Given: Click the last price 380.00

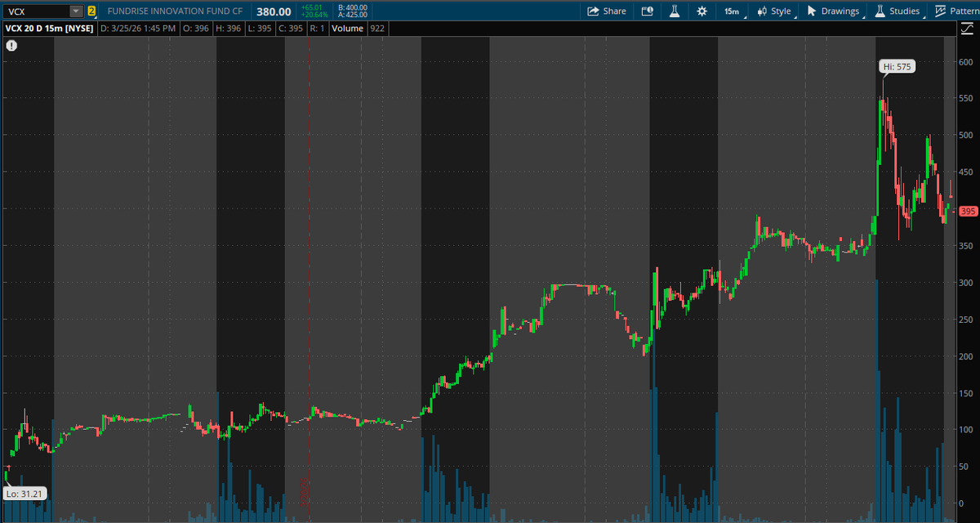Looking at the screenshot, I should (273, 11).
